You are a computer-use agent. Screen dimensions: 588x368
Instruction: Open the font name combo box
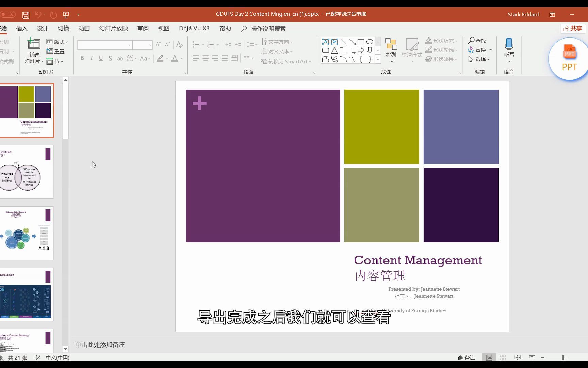coord(104,45)
